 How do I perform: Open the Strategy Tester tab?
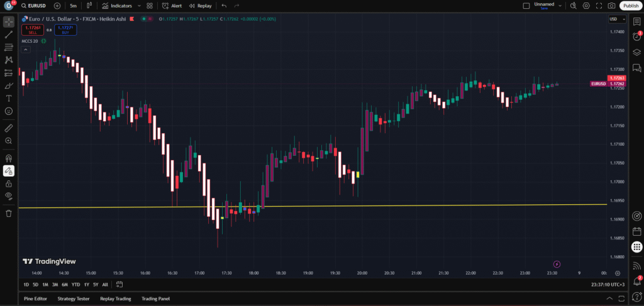tap(74, 298)
